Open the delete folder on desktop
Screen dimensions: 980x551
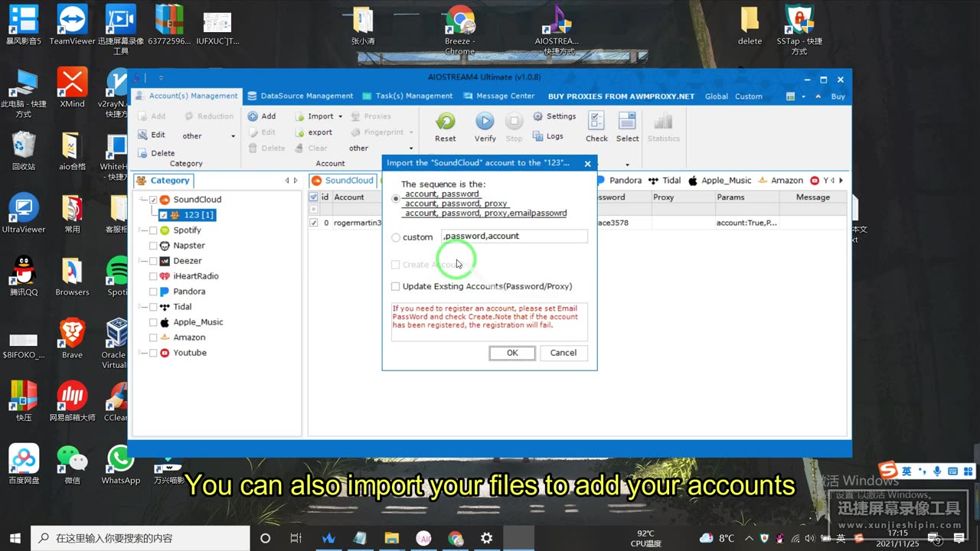750,25
